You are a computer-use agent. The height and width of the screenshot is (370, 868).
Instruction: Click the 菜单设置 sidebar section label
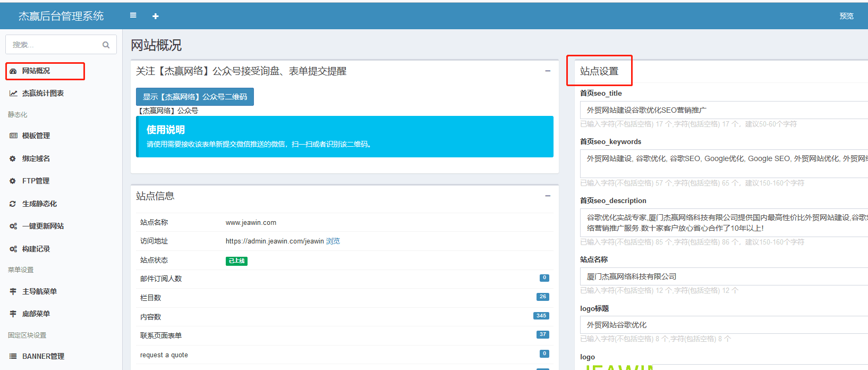click(21, 270)
